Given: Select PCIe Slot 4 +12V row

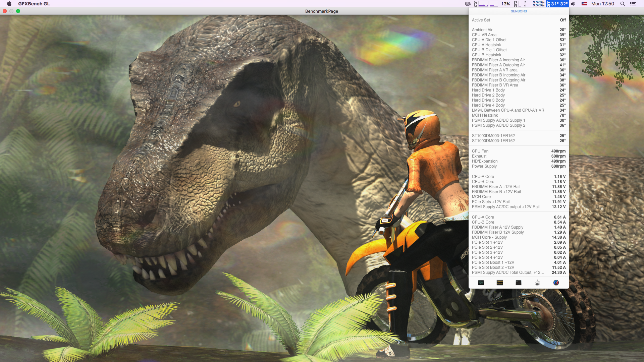Looking at the screenshot, I should 519,257.
